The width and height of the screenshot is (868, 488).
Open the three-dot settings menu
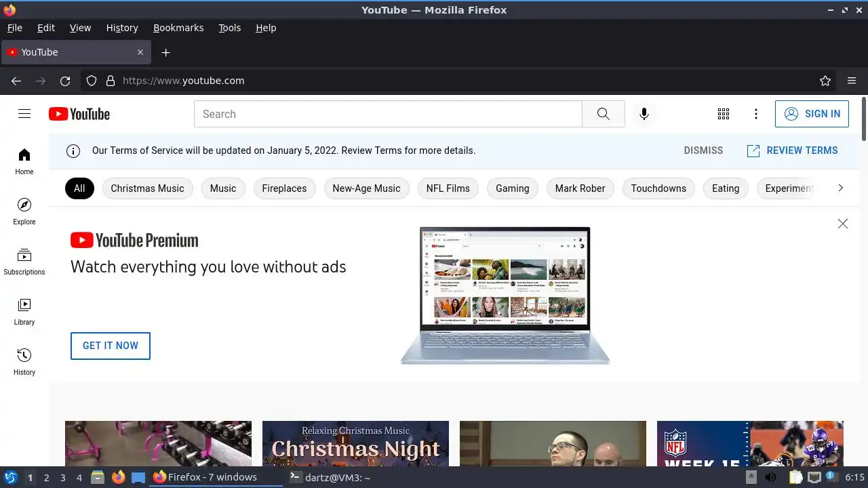tap(756, 114)
